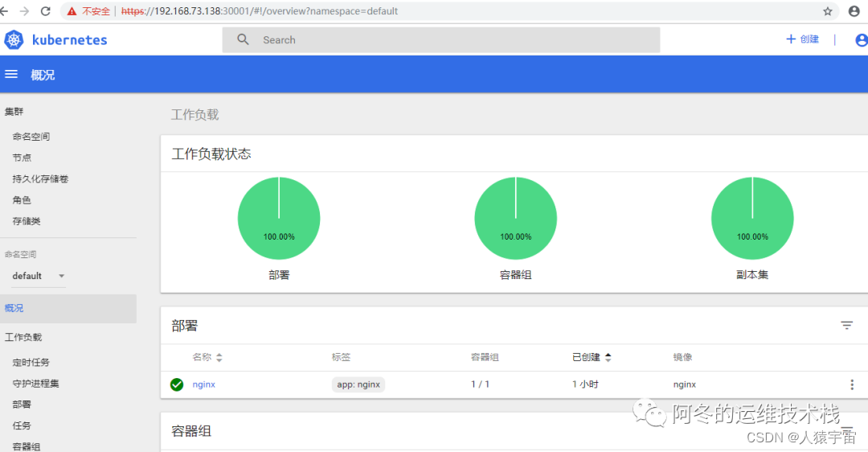Click the user account avatar icon
868x452 pixels.
862,40
